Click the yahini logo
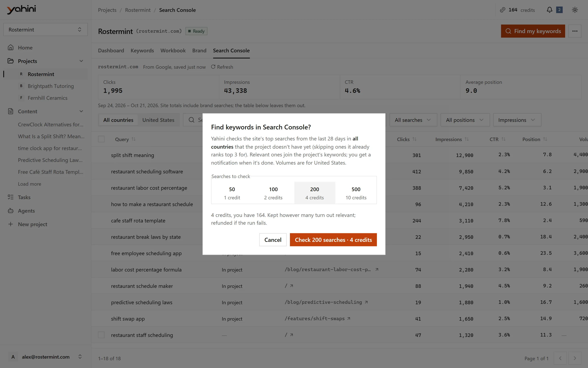588x368 pixels. pos(21,9)
